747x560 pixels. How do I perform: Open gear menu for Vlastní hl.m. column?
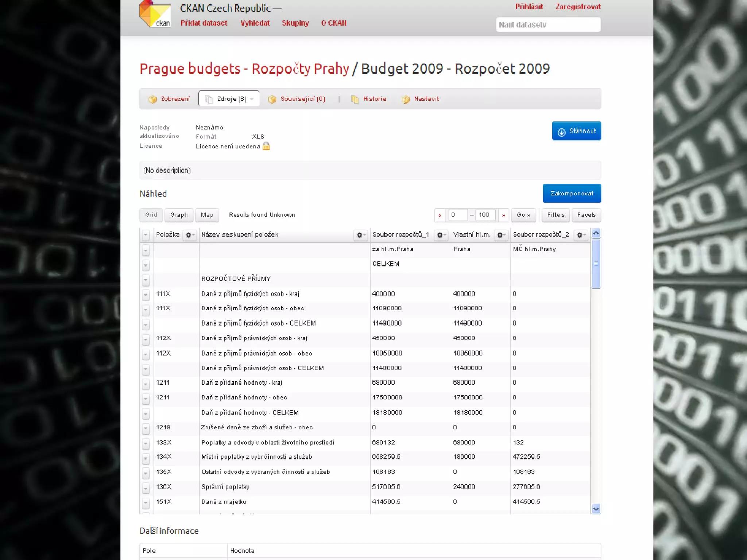click(501, 235)
